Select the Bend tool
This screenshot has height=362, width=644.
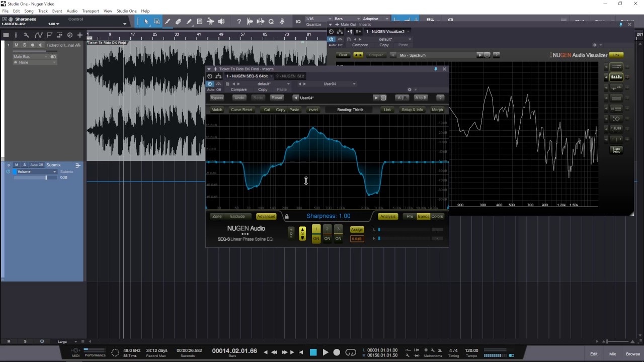210,22
